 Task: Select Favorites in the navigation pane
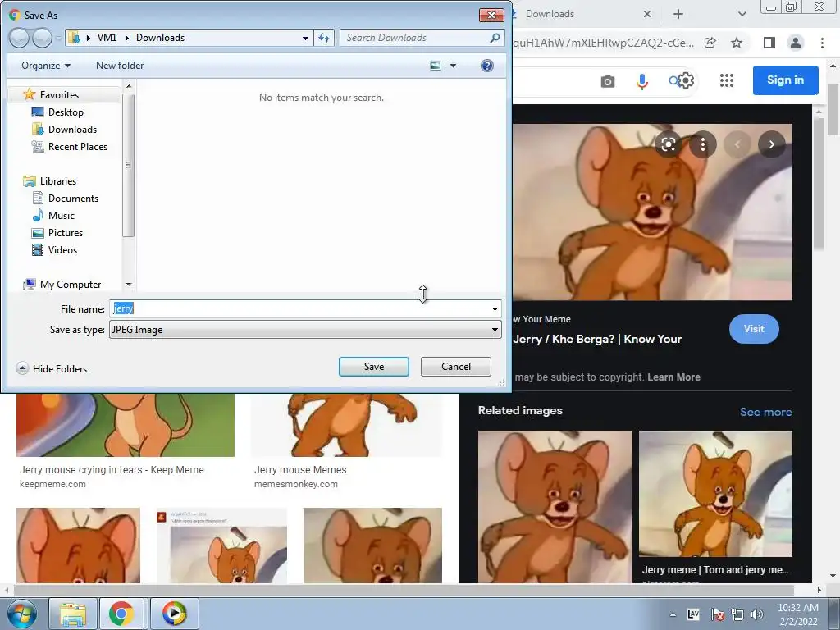59,95
